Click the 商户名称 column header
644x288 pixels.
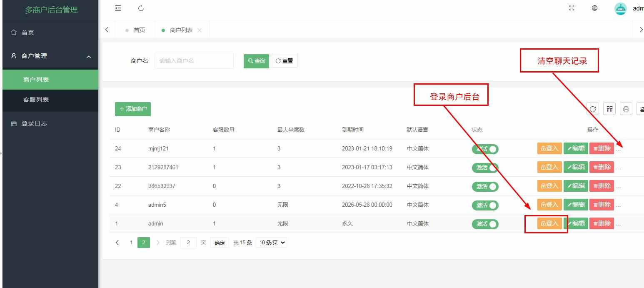pyautogui.click(x=159, y=130)
